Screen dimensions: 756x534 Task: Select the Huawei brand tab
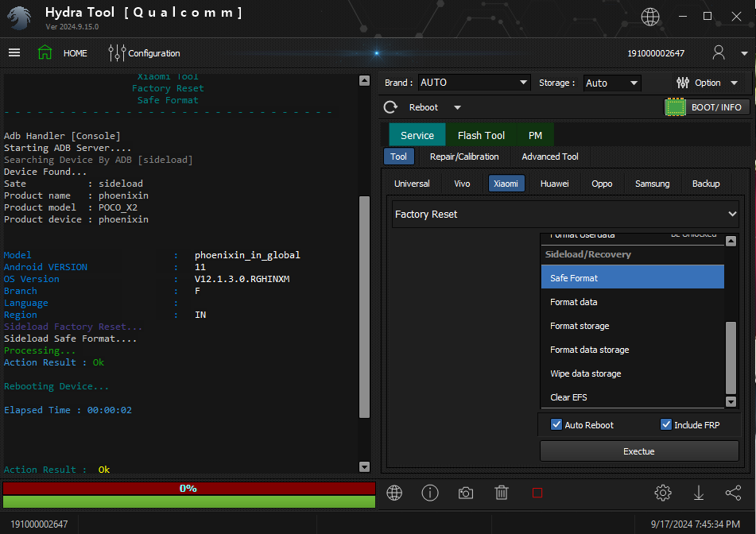pyautogui.click(x=554, y=184)
